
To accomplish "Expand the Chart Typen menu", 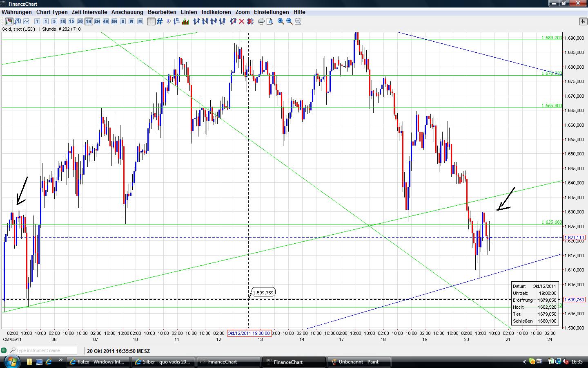I will 51,12.
